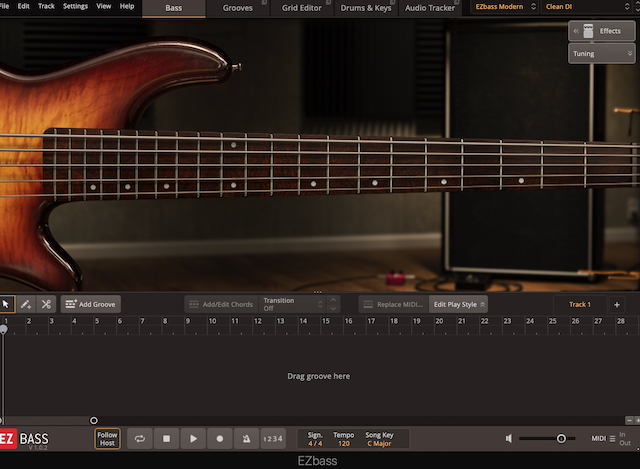
Task: Select the arrow pointer tool
Action: click(6, 305)
